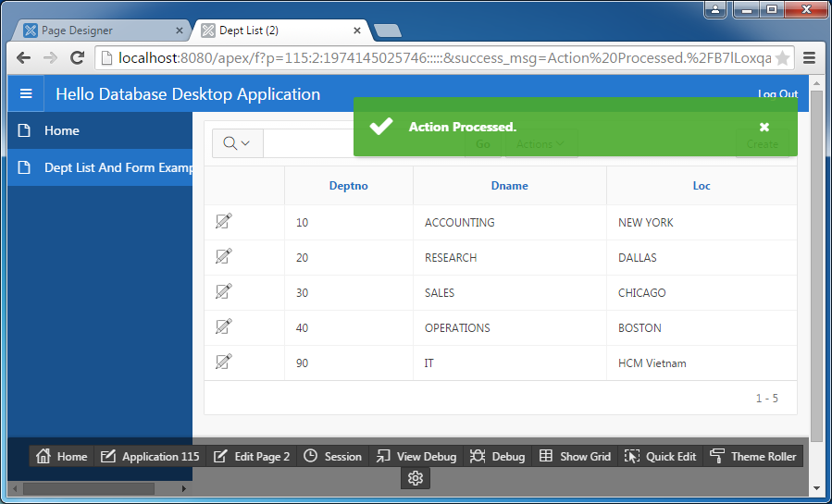This screenshot has height=504, width=832.
Task: Toggle the hamburger navigation menu button
Action: [26, 93]
